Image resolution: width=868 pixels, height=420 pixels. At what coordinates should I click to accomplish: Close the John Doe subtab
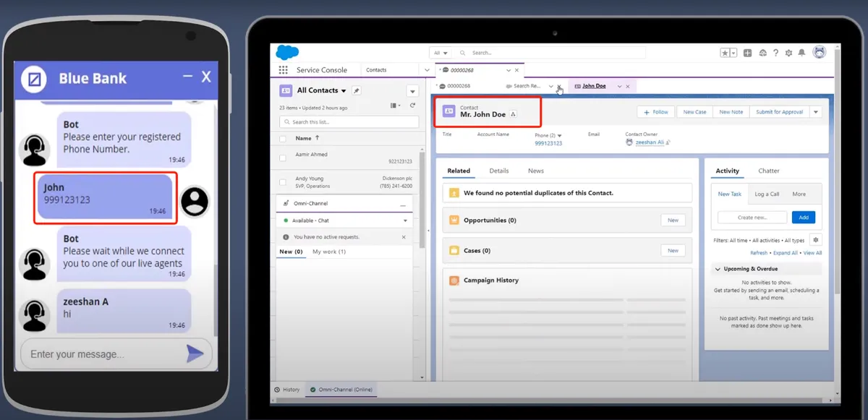628,86
